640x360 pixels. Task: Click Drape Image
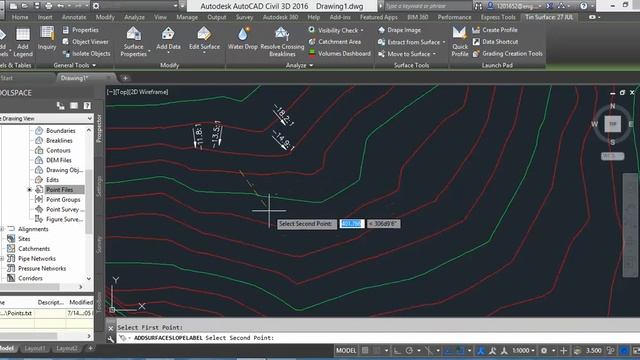(x=399, y=30)
